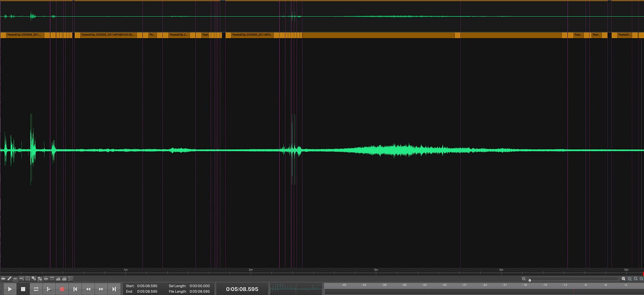Click the Start time value field
The height and width of the screenshot is (295, 644).
point(147,286)
